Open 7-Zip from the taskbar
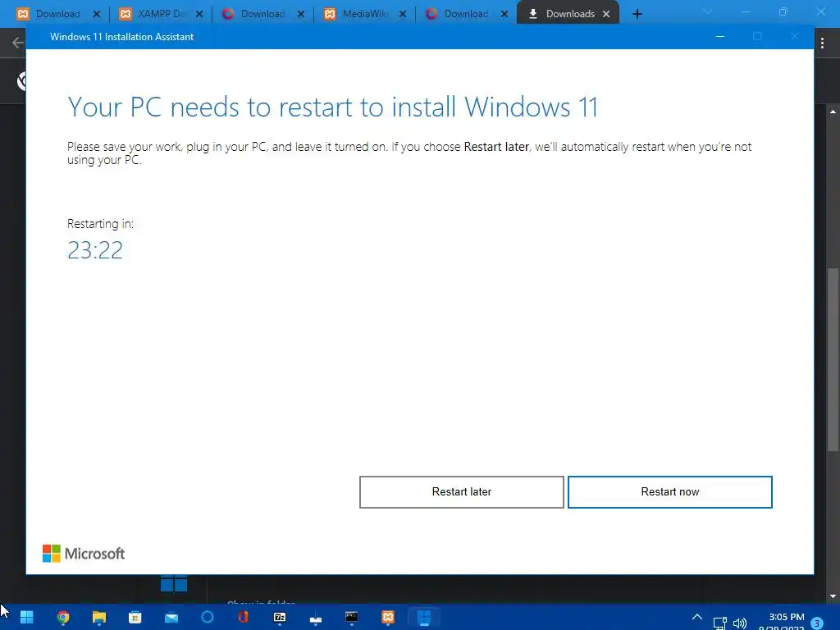The height and width of the screenshot is (630, 840). (x=280, y=617)
